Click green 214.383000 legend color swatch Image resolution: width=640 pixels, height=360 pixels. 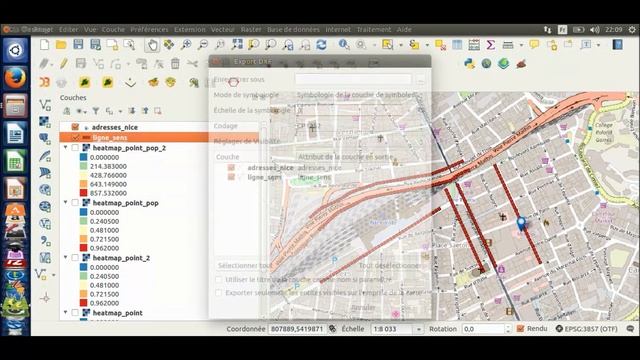pos(83,166)
